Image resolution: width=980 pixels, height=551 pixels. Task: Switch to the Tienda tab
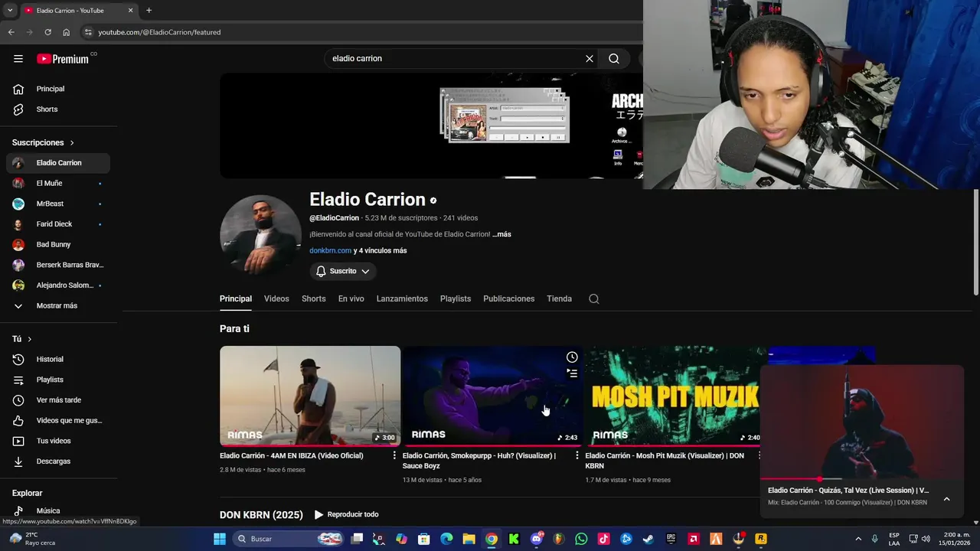click(559, 298)
